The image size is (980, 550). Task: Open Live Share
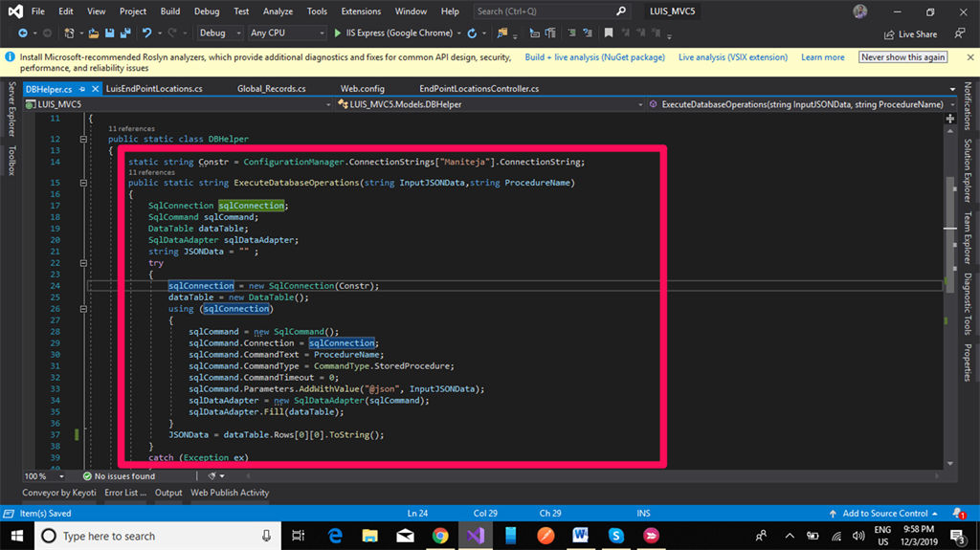[x=910, y=34]
